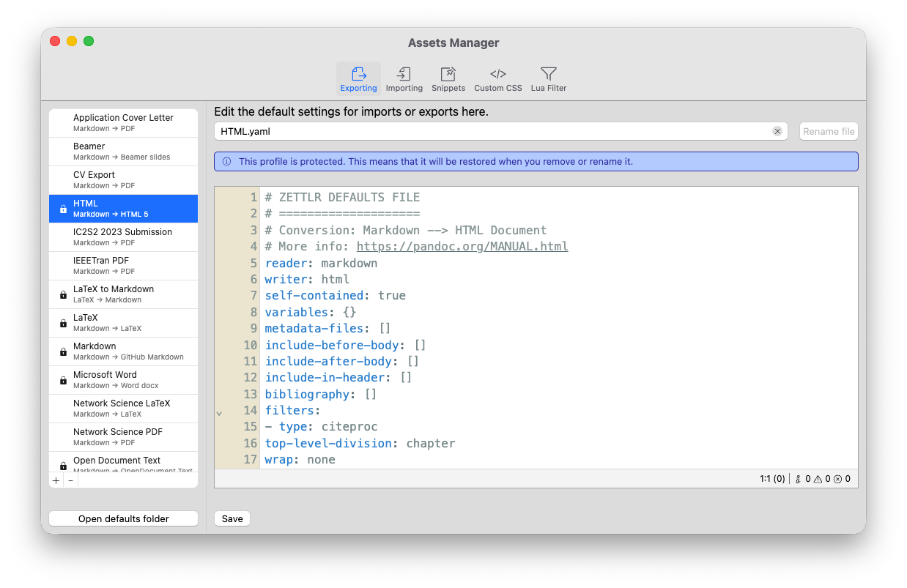Select the Microsoft Word profile
907x588 pixels.
pyautogui.click(x=123, y=379)
